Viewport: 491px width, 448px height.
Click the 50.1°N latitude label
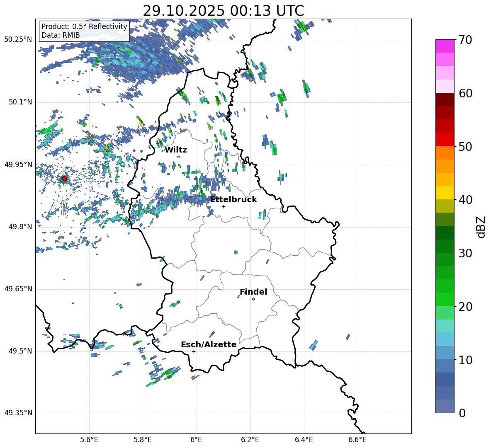coord(20,102)
